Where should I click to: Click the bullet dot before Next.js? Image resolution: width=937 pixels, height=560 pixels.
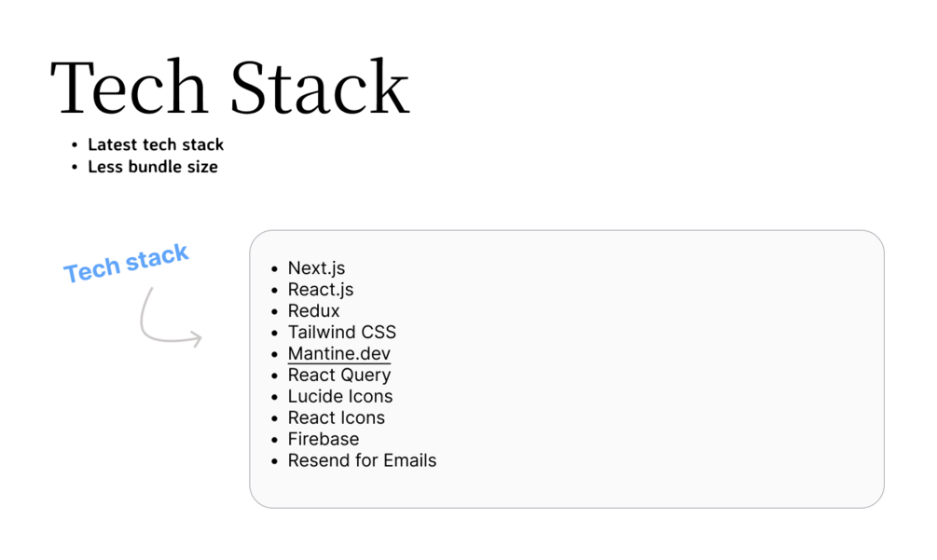(274, 269)
